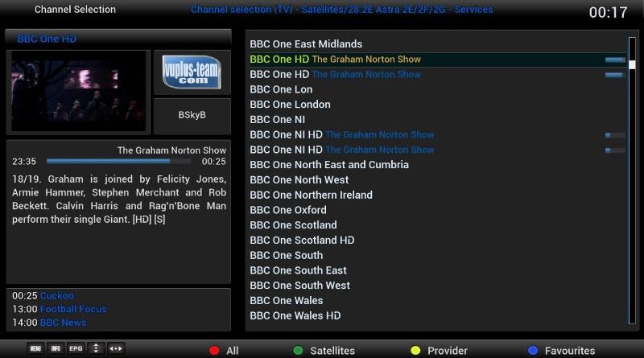The image size is (644, 358).
Task: Click the yellow Provider button dot
Action: click(415, 350)
